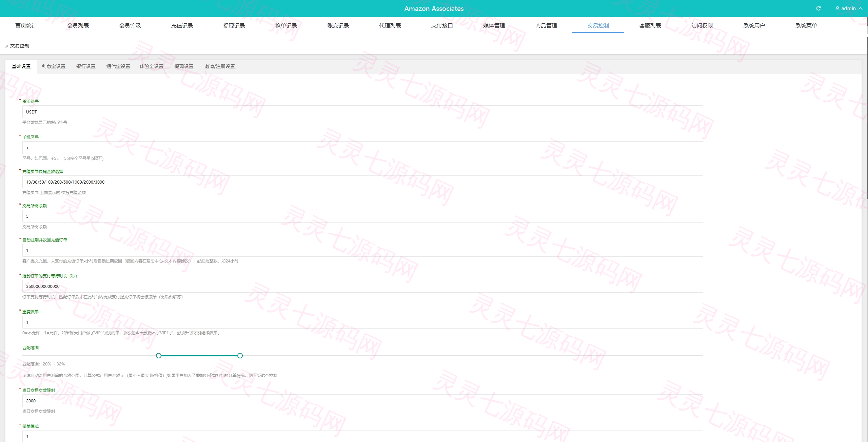Click the 做单模式 input field
The image size is (868, 442).
point(363,436)
